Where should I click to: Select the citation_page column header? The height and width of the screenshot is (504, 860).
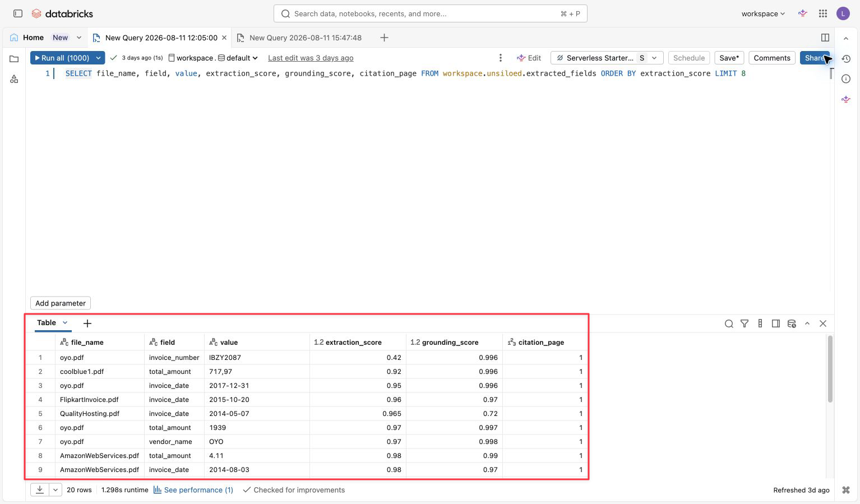[x=544, y=342]
